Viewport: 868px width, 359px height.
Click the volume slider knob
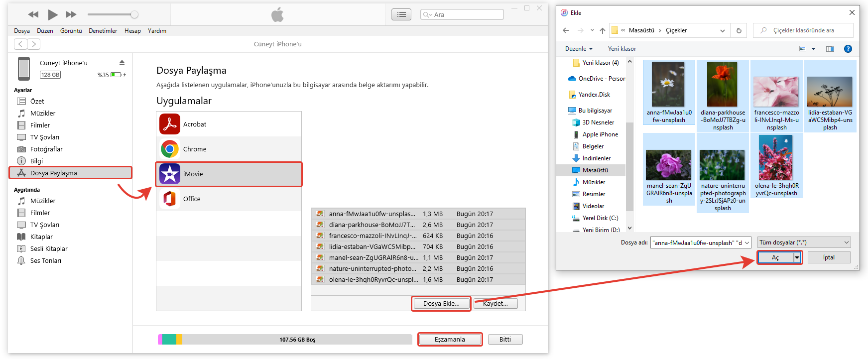(x=134, y=14)
